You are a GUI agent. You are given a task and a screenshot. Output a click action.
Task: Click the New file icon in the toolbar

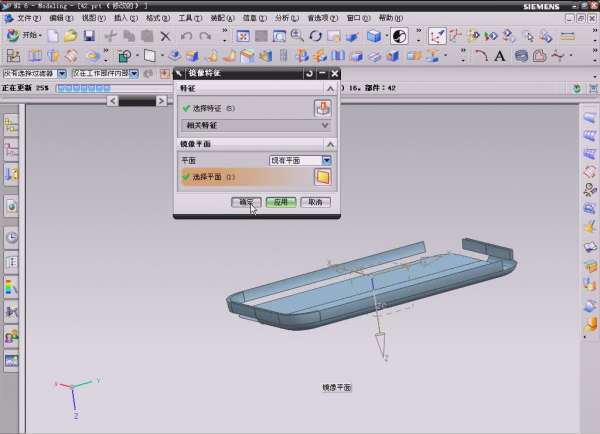[x=52, y=36]
